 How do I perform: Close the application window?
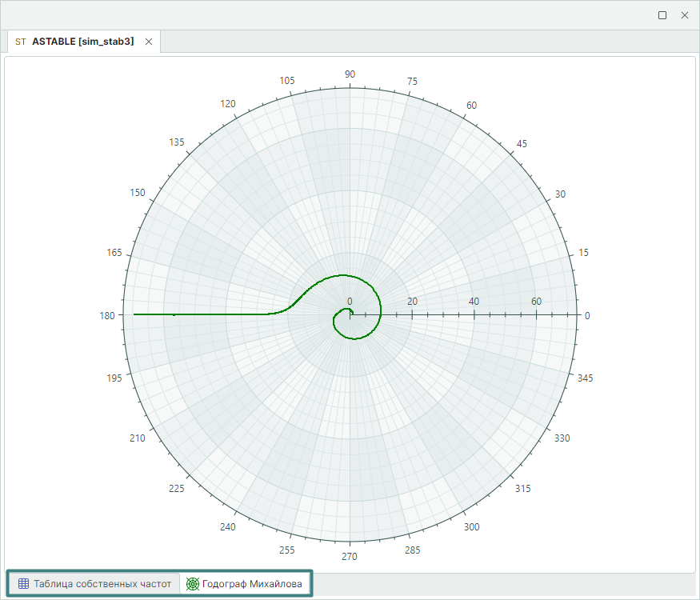click(685, 15)
